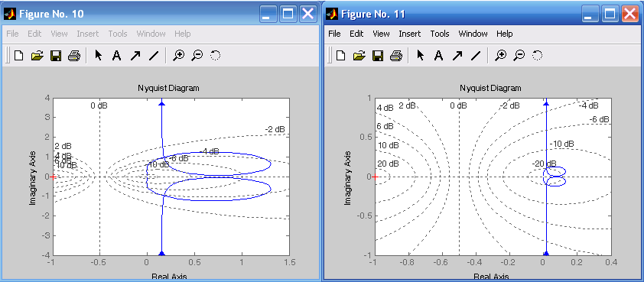The width and height of the screenshot is (644, 282).
Task: Open Insert menu in Figure No. 10
Action: point(88,34)
